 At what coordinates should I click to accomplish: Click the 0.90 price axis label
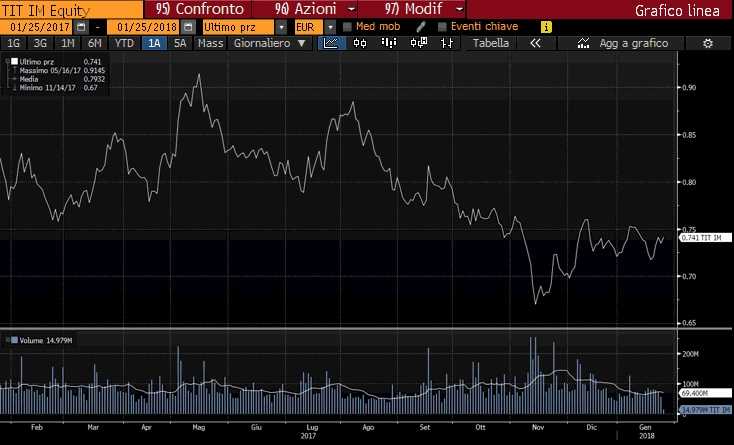[689, 87]
